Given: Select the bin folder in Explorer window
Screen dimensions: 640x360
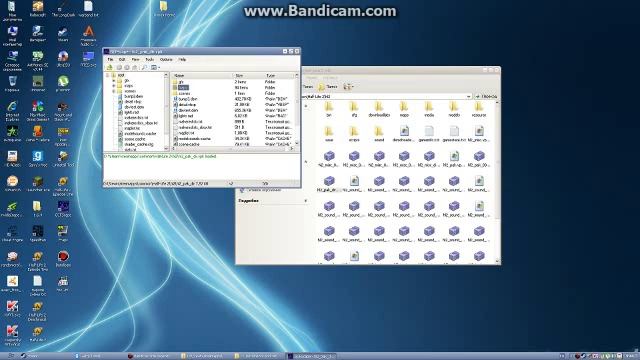Looking at the screenshot, I should (x=329, y=109).
